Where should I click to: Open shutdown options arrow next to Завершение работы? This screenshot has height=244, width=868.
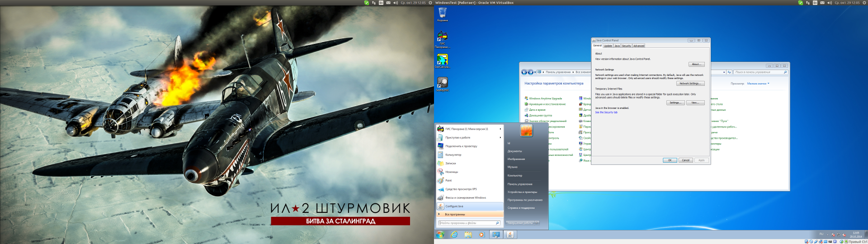pyautogui.click(x=537, y=223)
